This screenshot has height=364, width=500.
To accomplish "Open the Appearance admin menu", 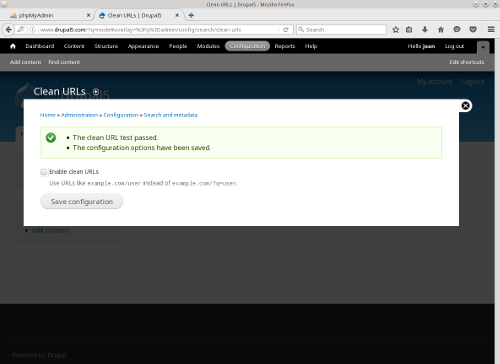I will point(143,46).
